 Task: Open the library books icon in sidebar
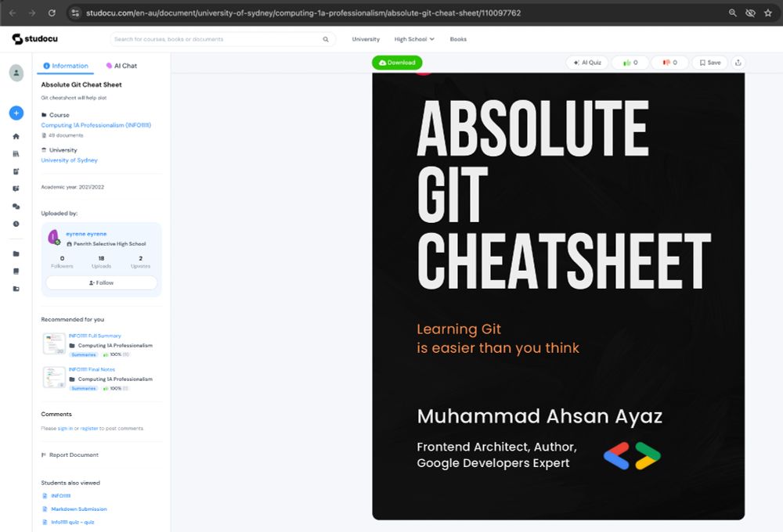pyautogui.click(x=16, y=153)
